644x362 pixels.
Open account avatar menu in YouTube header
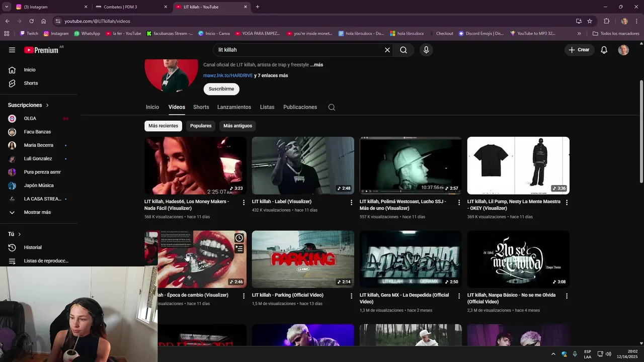pyautogui.click(x=623, y=50)
